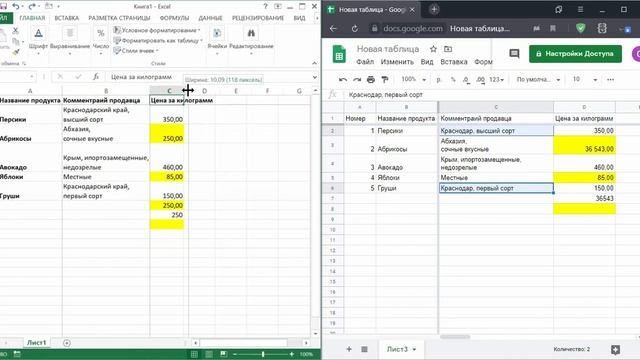Click the Explore button in Google Sheets

[616, 349]
